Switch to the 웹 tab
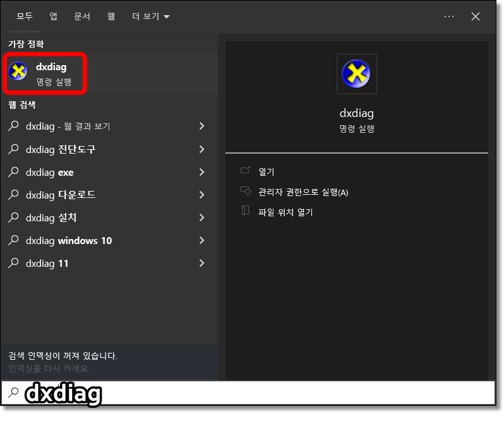Viewport: 504px width, 423px height. point(111,16)
